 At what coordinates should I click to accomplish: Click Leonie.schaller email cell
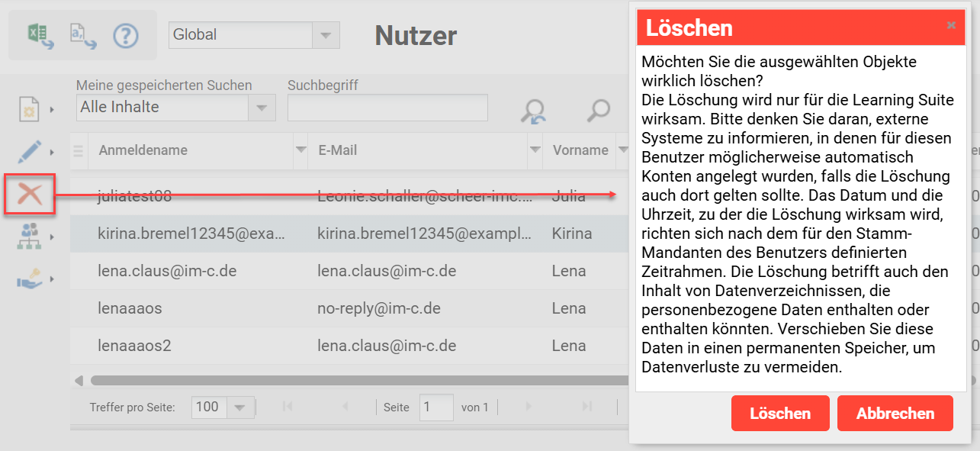tap(425, 196)
